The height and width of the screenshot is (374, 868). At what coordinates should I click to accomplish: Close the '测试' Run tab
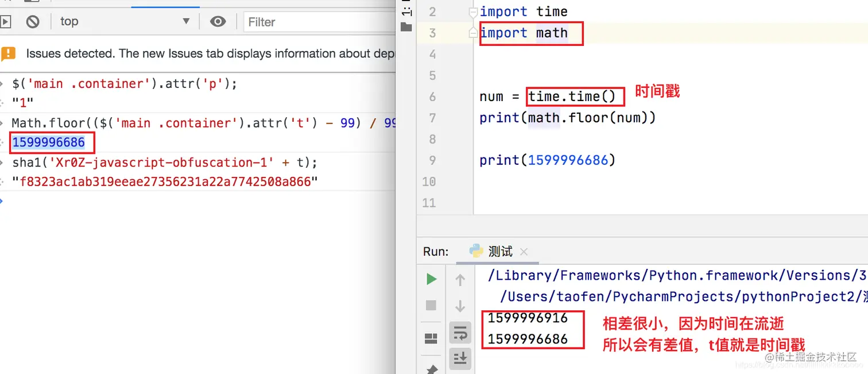point(524,252)
